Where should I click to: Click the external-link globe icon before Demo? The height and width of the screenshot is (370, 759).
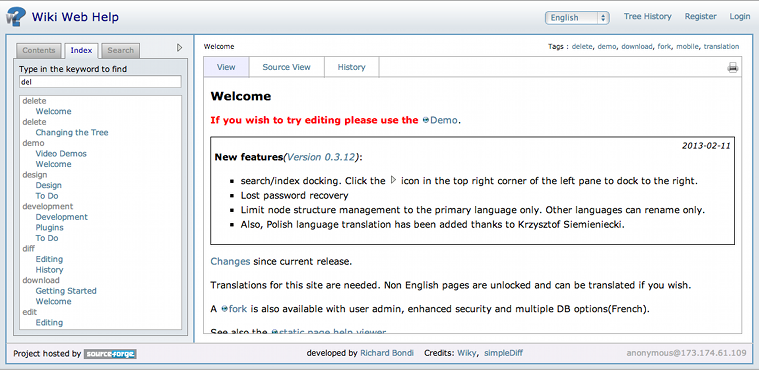click(425, 120)
